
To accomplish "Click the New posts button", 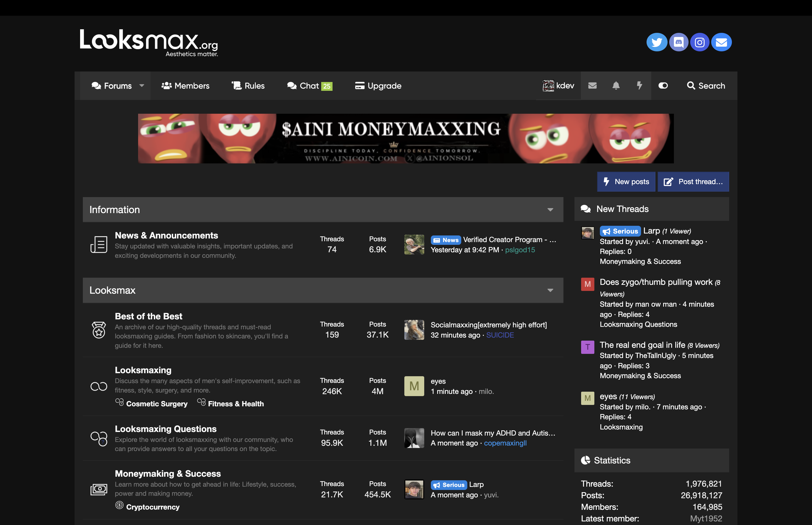I will click(626, 182).
